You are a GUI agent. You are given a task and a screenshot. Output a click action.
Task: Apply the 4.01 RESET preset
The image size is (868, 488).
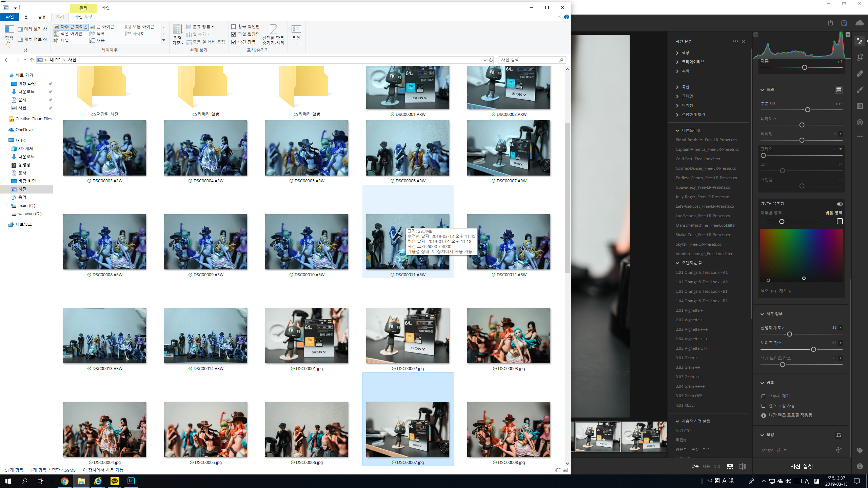[686, 405]
